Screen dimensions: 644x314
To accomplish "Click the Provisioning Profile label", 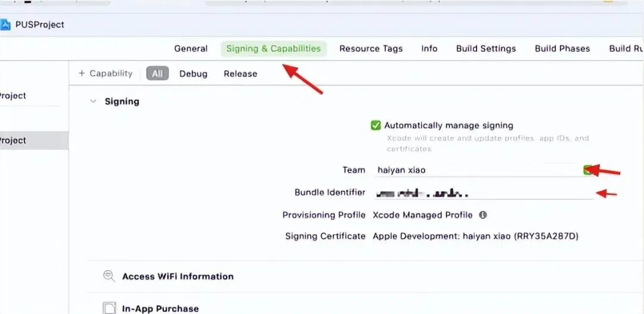I will coord(324,215).
